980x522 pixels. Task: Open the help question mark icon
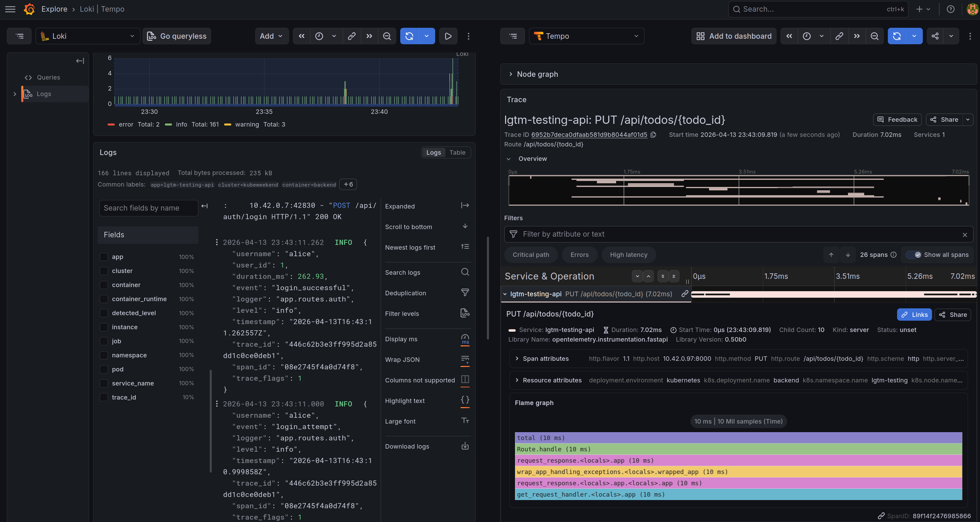coord(950,9)
